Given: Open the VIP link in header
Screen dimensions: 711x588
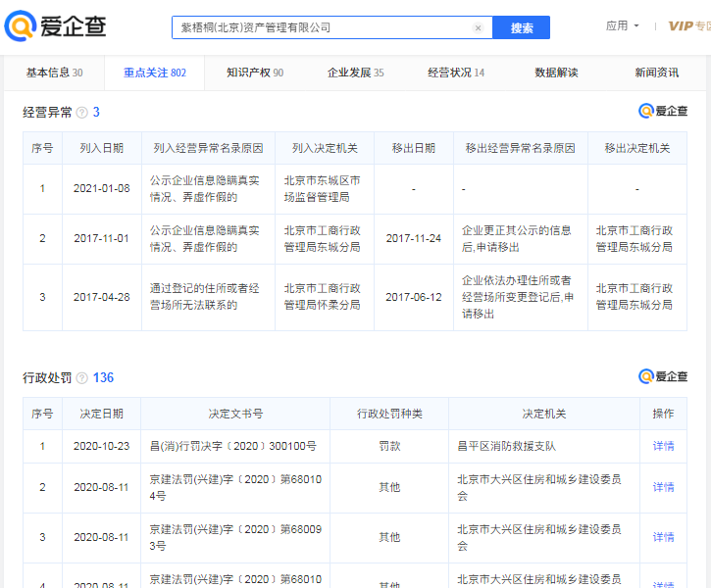Looking at the screenshot, I should 689,25.
